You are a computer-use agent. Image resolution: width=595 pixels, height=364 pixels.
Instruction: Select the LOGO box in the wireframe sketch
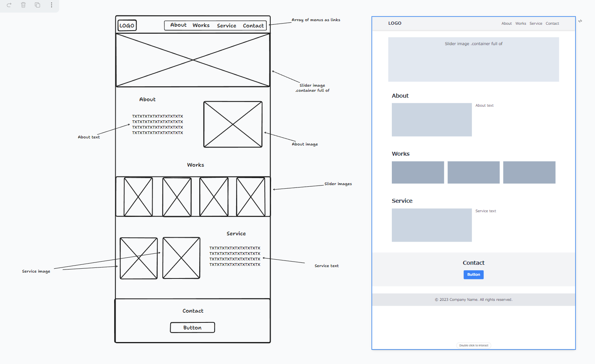(127, 25)
